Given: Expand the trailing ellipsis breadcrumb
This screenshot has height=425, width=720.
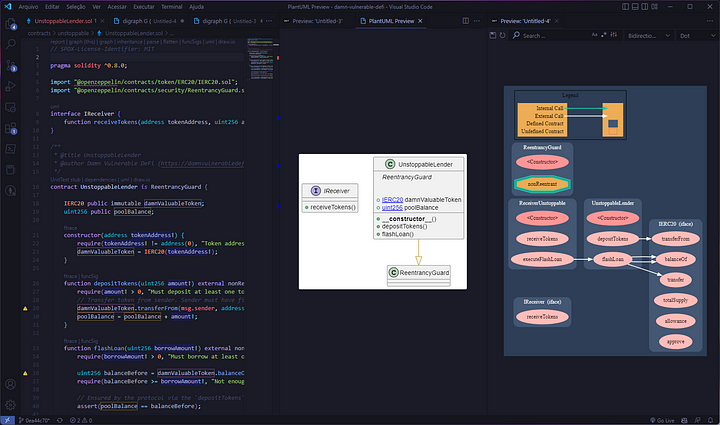Looking at the screenshot, I should 172,34.
